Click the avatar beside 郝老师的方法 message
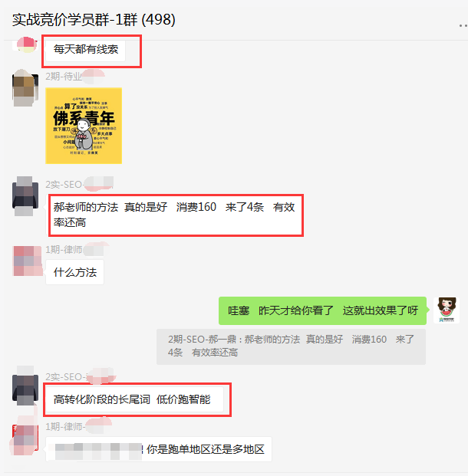Image resolution: width=468 pixels, height=476 pixels. tap(25, 196)
